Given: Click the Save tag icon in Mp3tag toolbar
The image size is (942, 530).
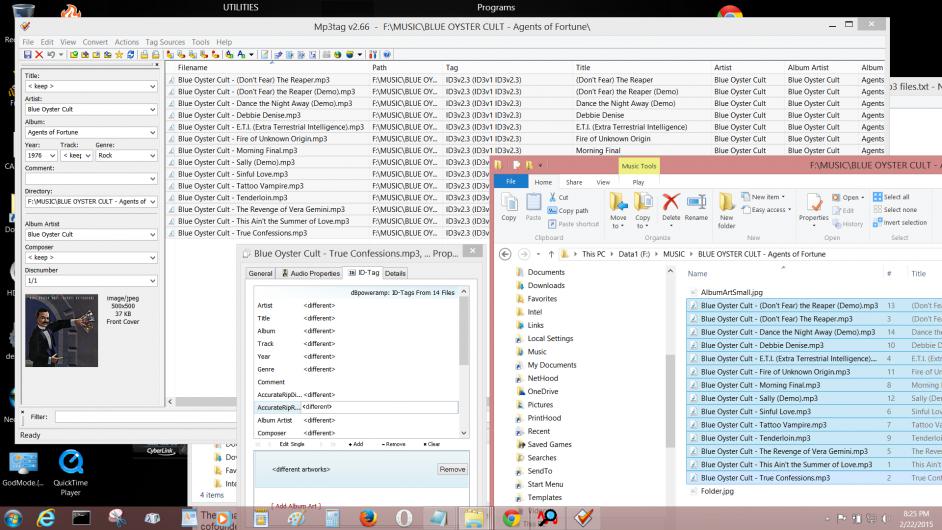Looking at the screenshot, I should tap(27, 54).
